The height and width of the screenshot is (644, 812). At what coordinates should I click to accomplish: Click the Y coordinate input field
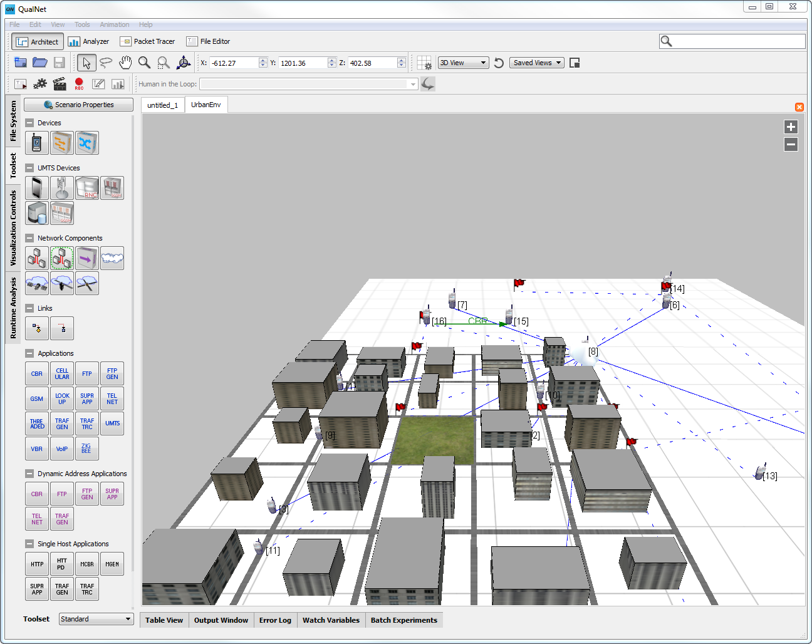[303, 63]
